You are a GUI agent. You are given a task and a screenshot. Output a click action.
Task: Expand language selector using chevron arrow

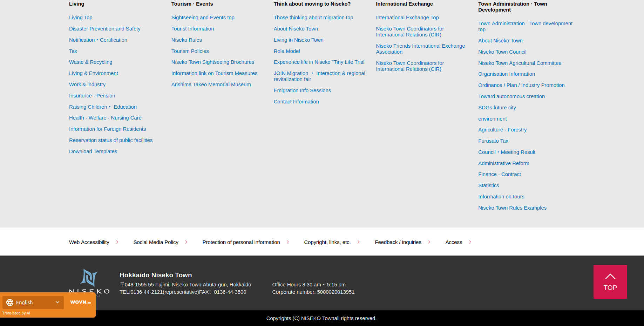[57, 303]
